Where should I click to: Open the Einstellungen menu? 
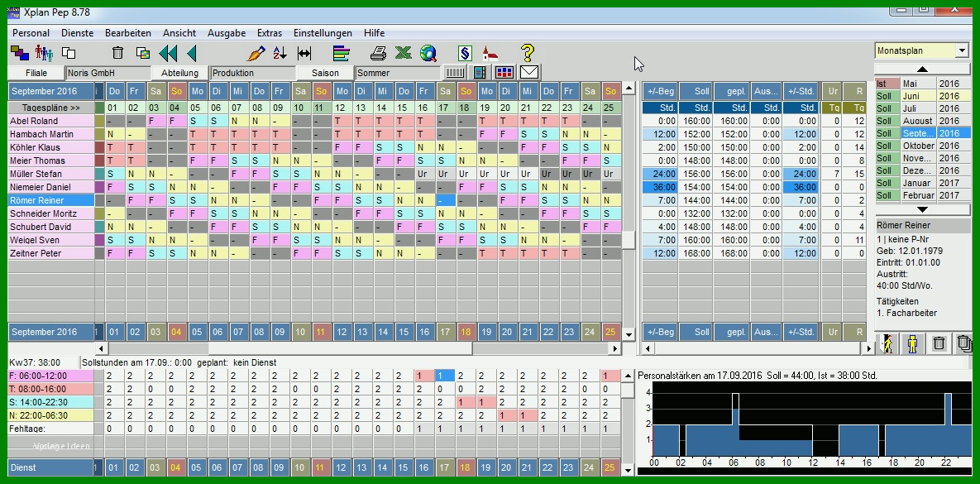pyautogui.click(x=323, y=33)
